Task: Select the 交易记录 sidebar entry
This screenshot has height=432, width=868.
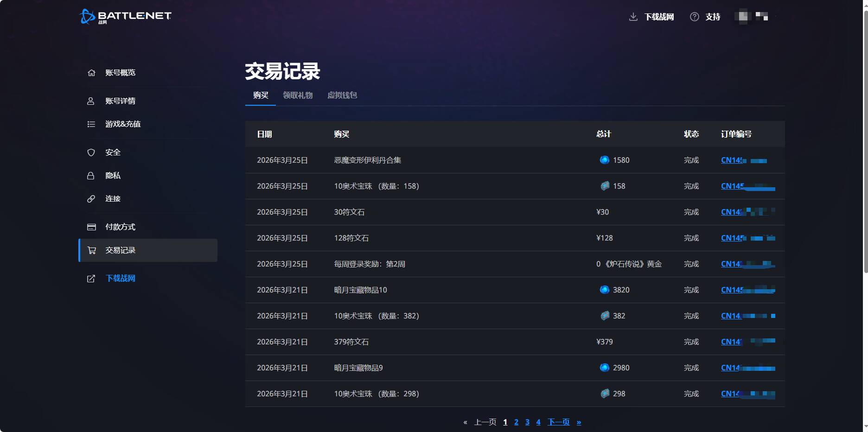Action: pos(120,250)
